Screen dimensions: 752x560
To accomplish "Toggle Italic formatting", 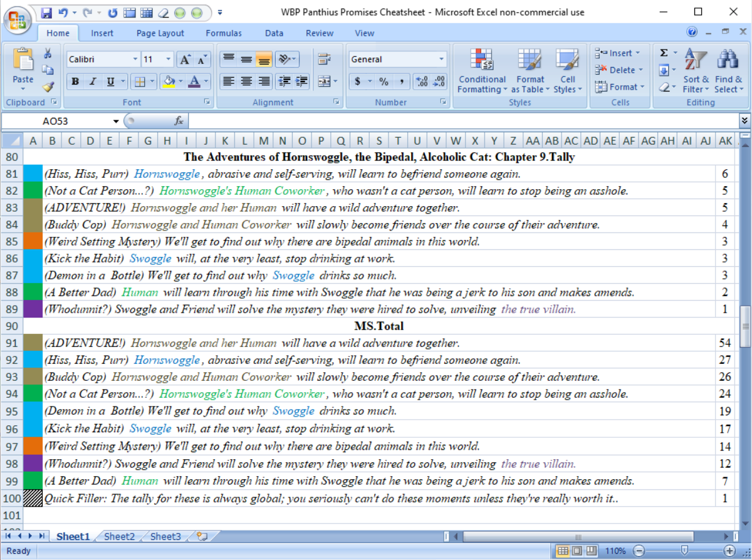I will click(93, 81).
